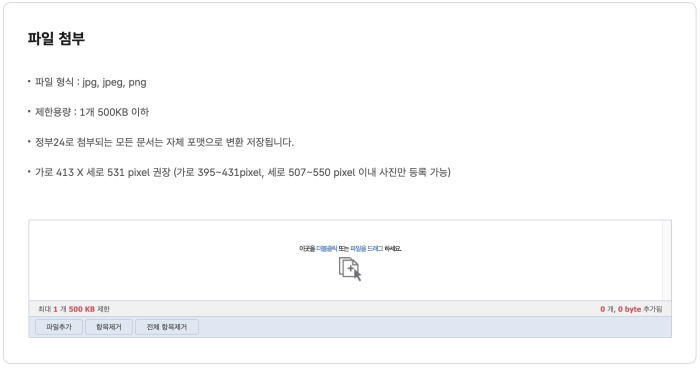
Task: Click the 파일추가 button
Action: click(59, 327)
